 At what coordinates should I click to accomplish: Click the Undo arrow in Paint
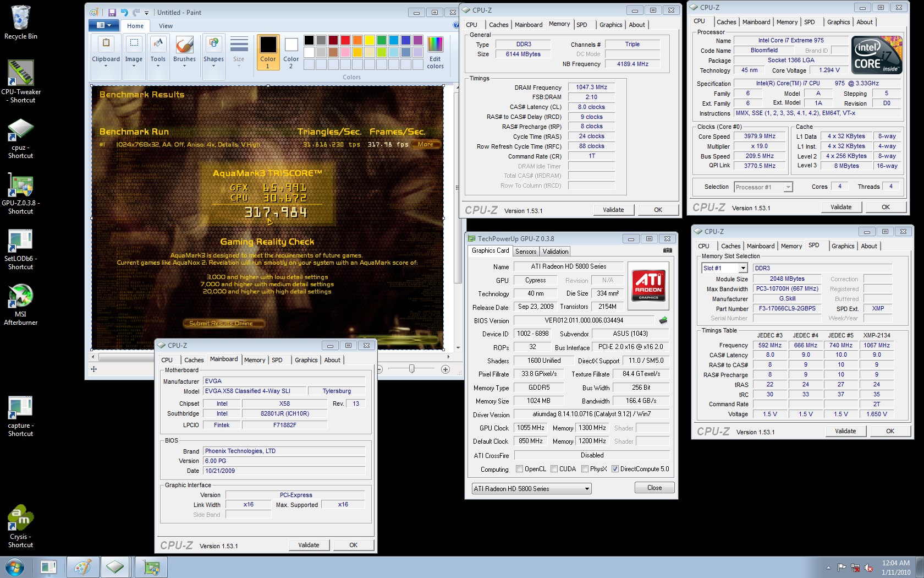(124, 12)
